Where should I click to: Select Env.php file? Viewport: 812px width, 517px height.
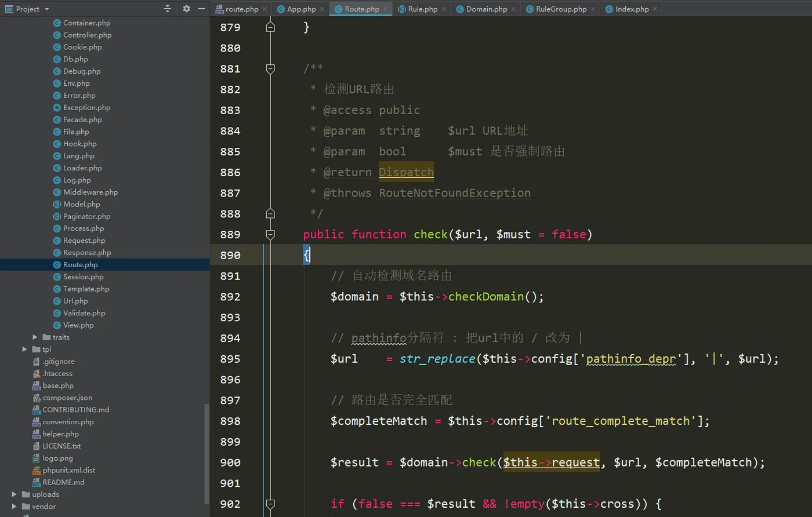pos(76,83)
